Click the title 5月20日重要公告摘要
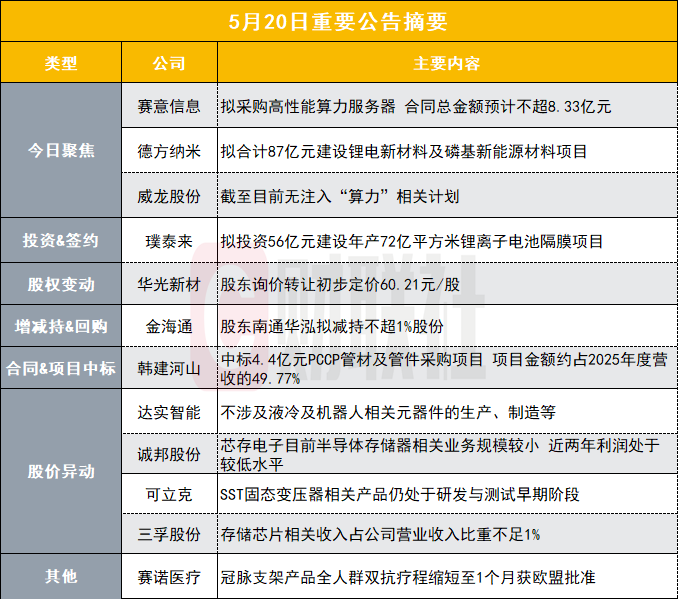The image size is (678, 599). tap(338, 22)
